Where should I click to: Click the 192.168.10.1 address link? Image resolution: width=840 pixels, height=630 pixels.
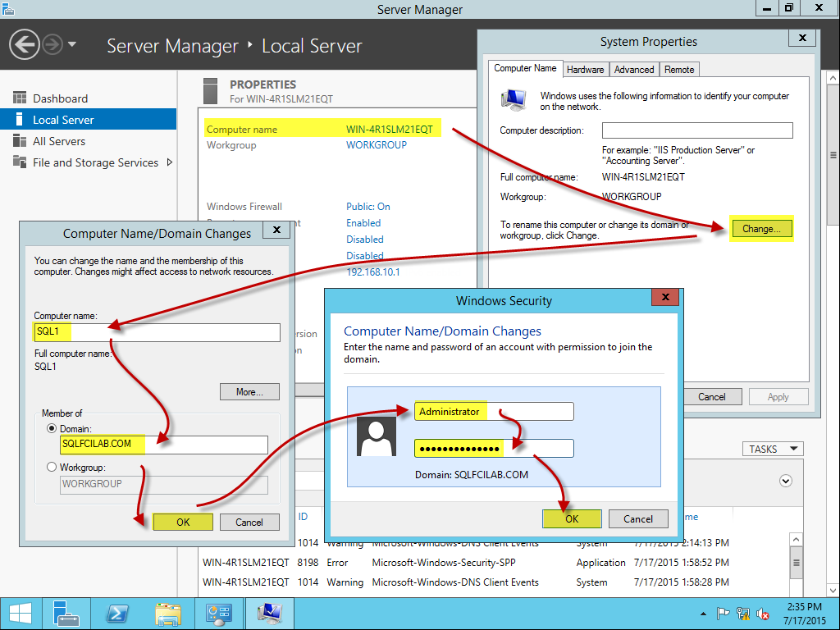click(x=373, y=272)
